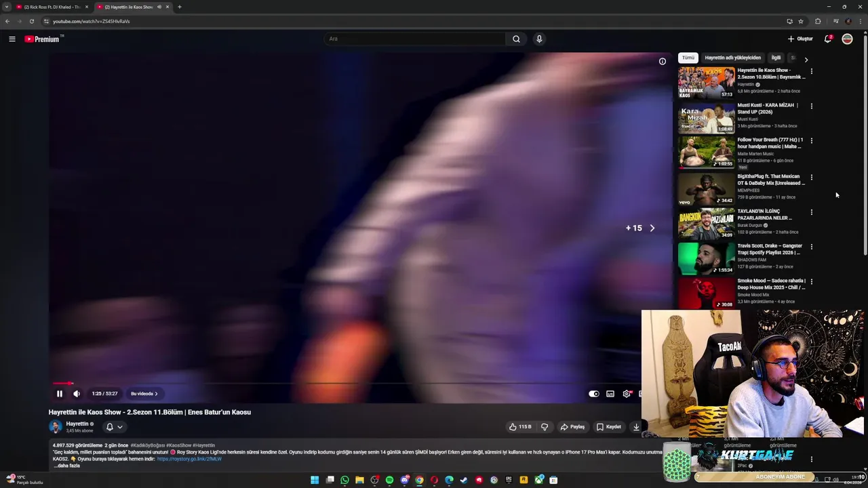The width and height of the screenshot is (868, 488).
Task: Switch to the Rick Ross Ft. DJ Khaled tab
Action: 52,7
